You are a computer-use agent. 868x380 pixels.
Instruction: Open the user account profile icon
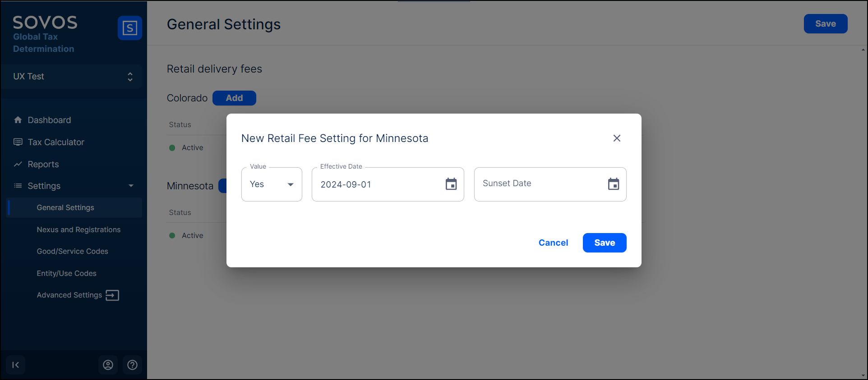coord(108,365)
